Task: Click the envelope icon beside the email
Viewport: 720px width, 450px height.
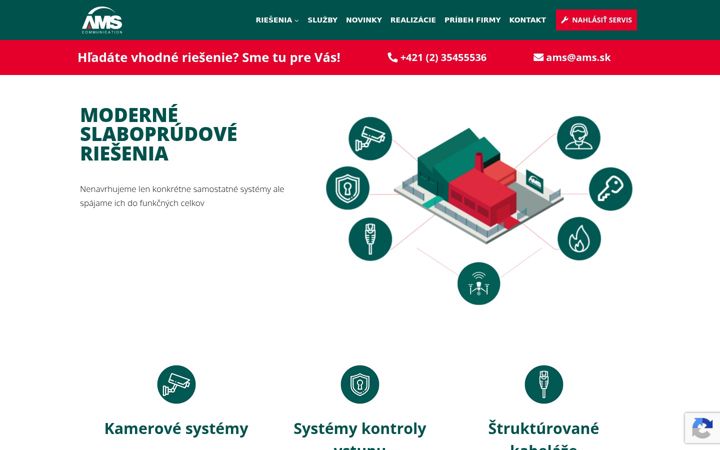Action: pos(538,57)
